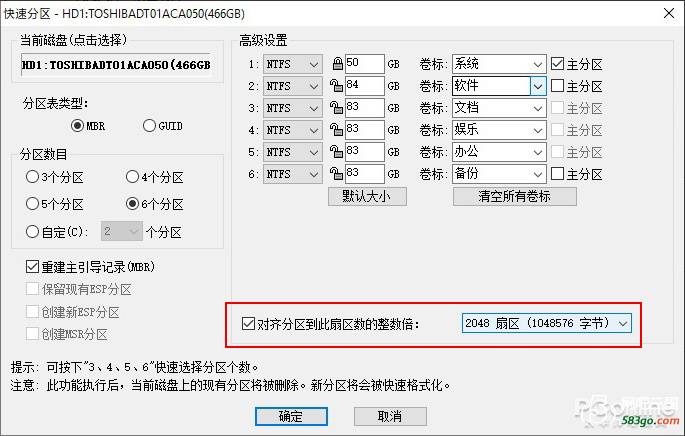Open file system dropdown for partition 4

click(293, 130)
